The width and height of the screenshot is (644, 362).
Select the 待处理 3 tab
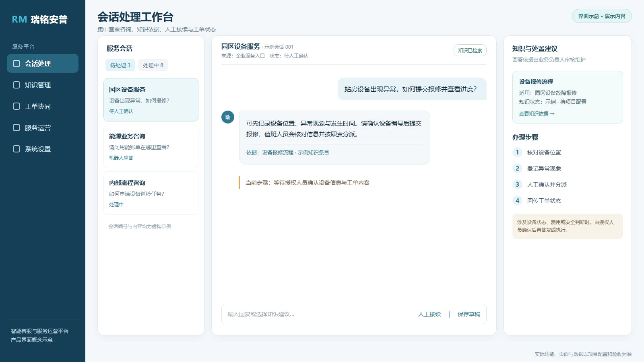point(120,65)
